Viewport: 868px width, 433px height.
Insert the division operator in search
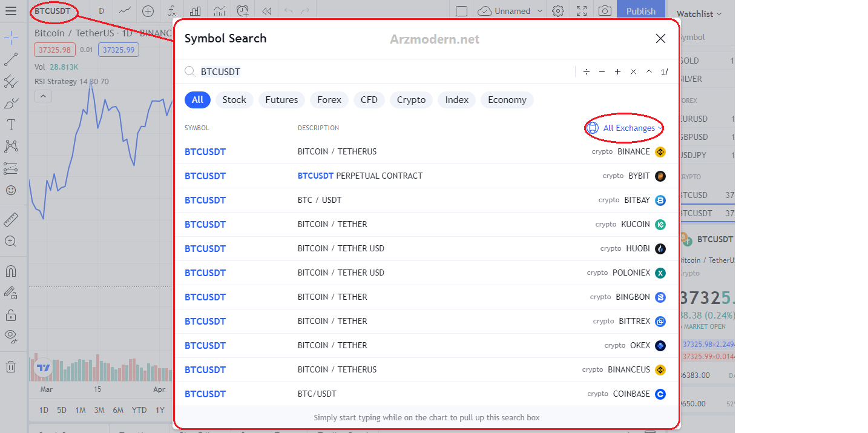click(586, 71)
